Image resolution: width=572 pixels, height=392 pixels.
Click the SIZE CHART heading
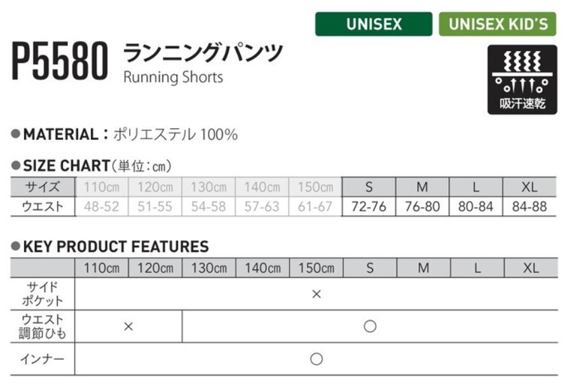tap(66, 166)
